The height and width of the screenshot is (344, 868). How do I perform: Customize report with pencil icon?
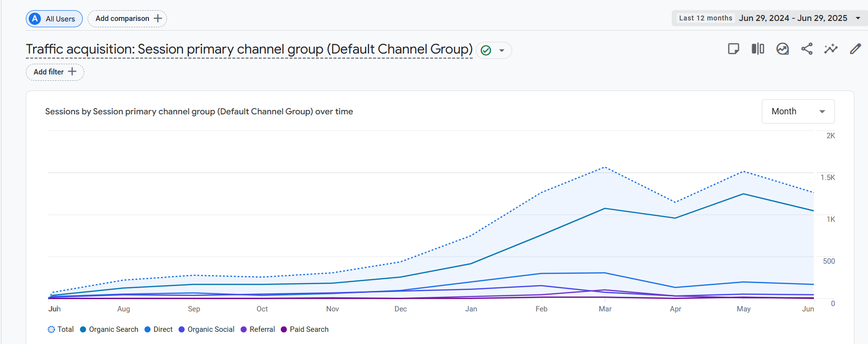(x=855, y=49)
